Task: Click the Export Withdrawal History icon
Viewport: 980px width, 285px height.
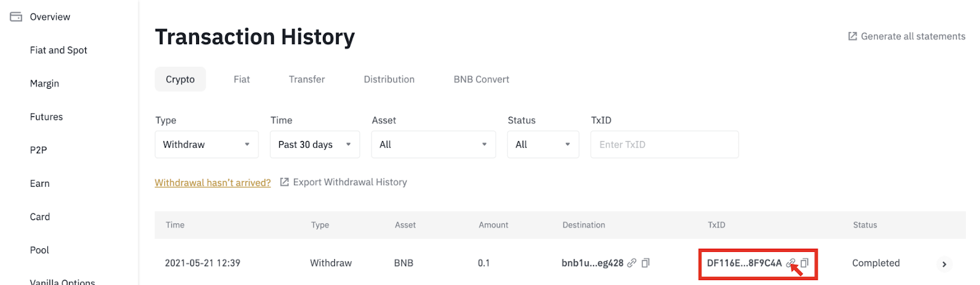Action: pyautogui.click(x=284, y=182)
